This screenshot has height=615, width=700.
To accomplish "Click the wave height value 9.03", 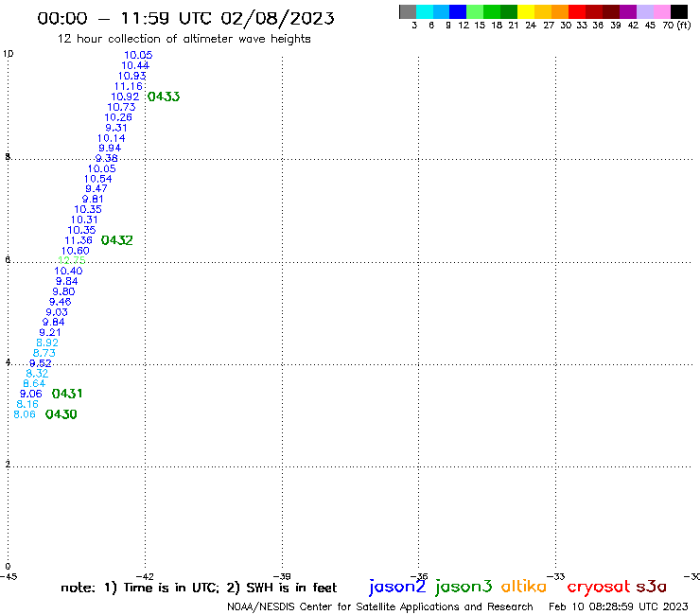I will (x=57, y=312).
